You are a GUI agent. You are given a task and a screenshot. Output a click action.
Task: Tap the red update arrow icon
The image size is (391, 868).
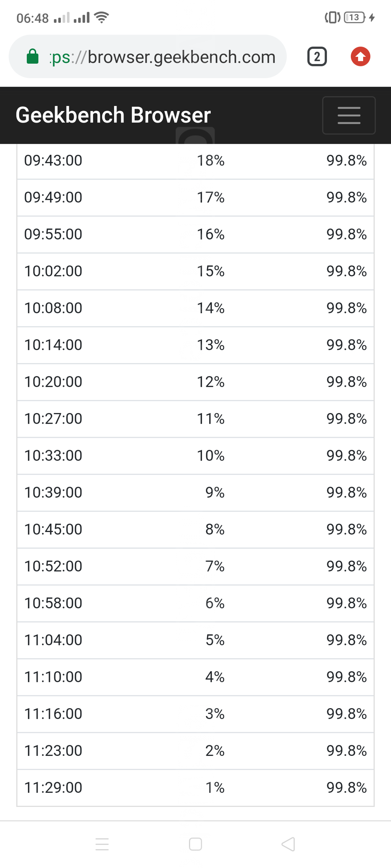pyautogui.click(x=360, y=57)
